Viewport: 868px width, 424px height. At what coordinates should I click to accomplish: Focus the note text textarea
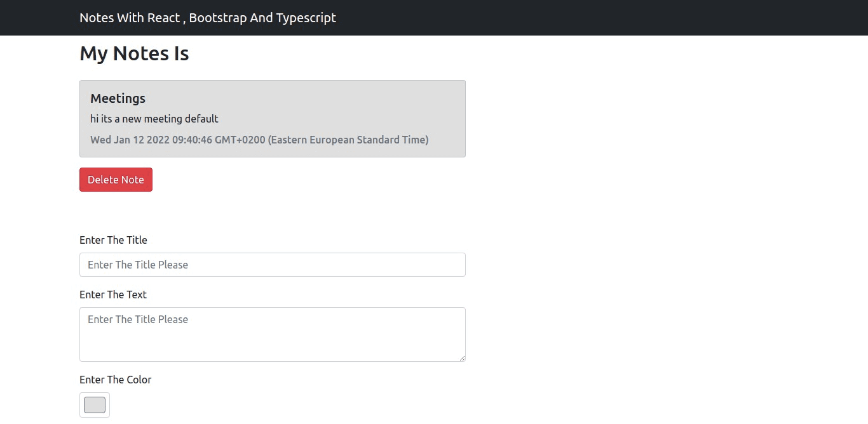tap(272, 335)
